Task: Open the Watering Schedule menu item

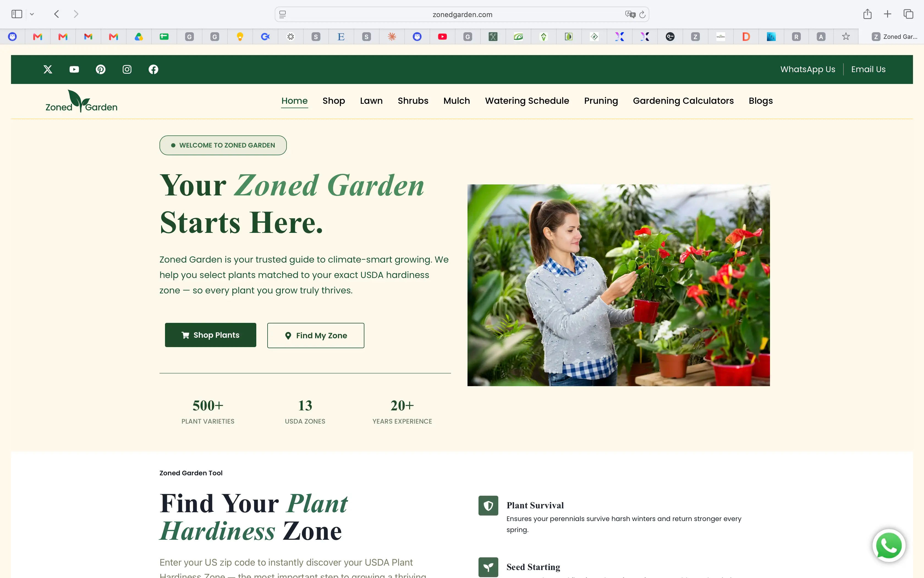Action: 527,101
